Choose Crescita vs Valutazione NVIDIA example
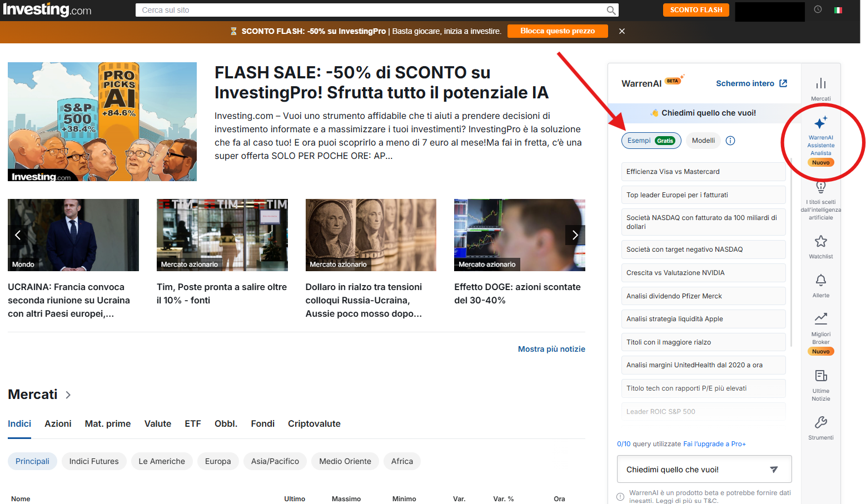This screenshot has height=504, width=866. tap(703, 273)
